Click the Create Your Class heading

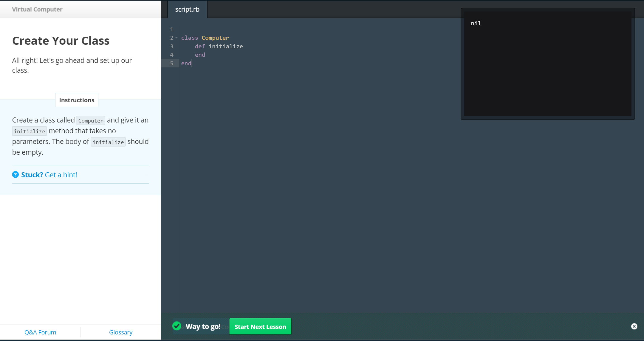(61, 41)
